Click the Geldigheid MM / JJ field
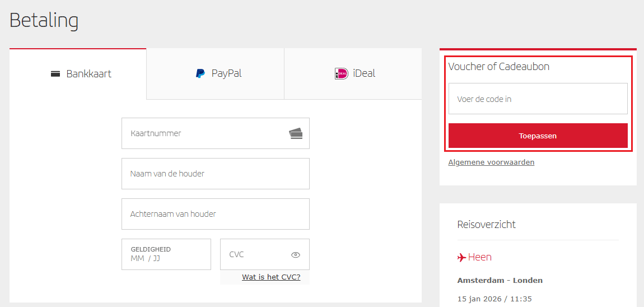The image size is (644, 307). [166, 255]
